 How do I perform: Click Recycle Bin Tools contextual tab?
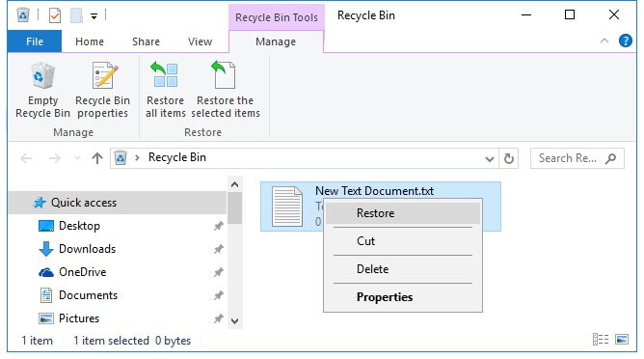pyautogui.click(x=277, y=17)
